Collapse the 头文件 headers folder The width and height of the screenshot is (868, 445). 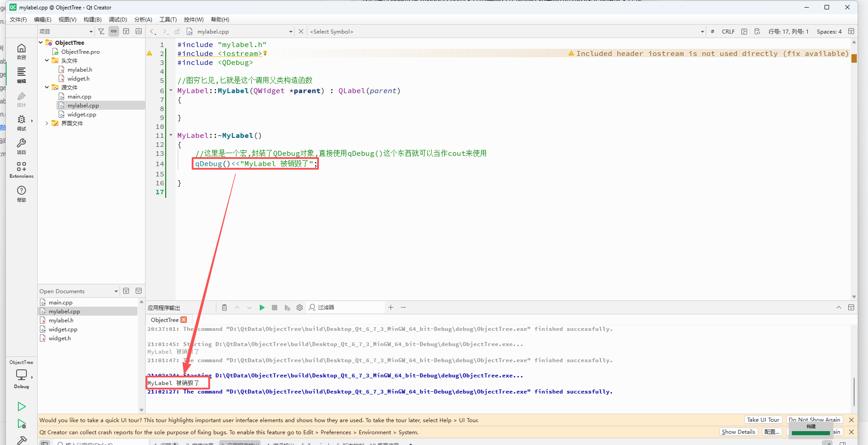tap(47, 60)
